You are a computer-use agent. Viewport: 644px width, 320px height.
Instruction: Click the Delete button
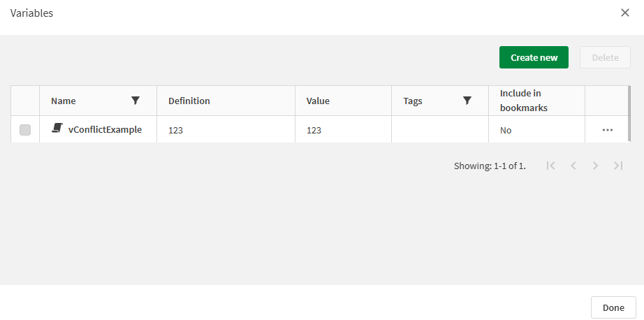tap(605, 57)
